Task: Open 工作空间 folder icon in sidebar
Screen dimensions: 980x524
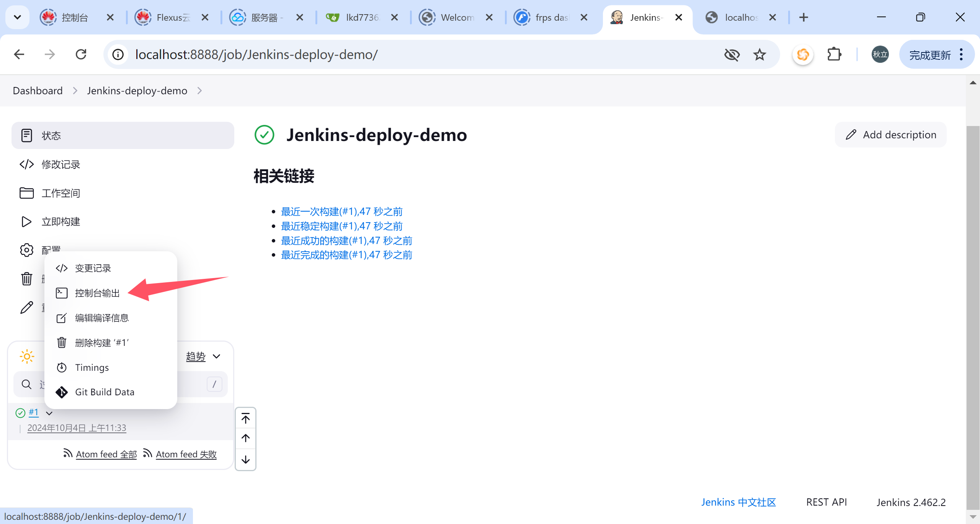Action: click(26, 193)
